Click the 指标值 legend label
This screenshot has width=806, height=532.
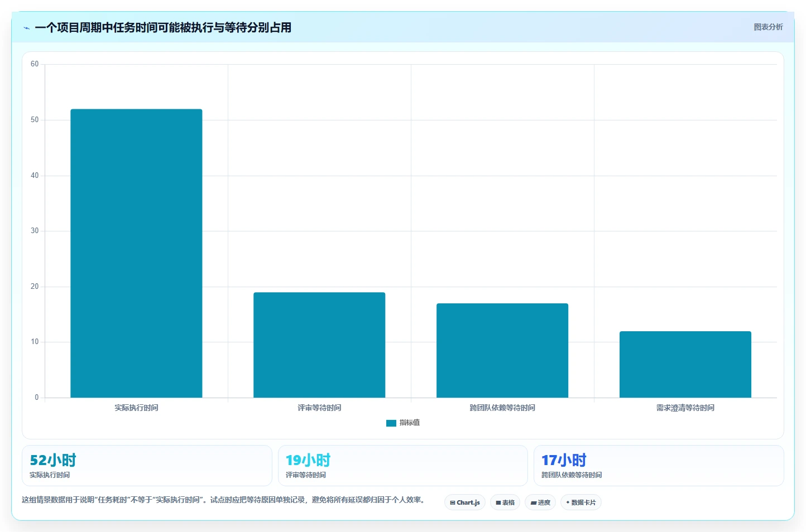tap(410, 423)
